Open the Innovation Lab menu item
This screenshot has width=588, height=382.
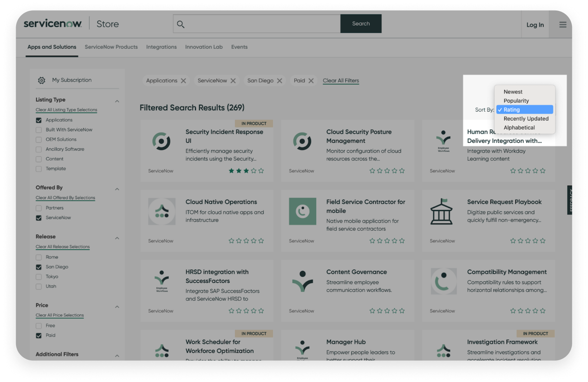(204, 47)
